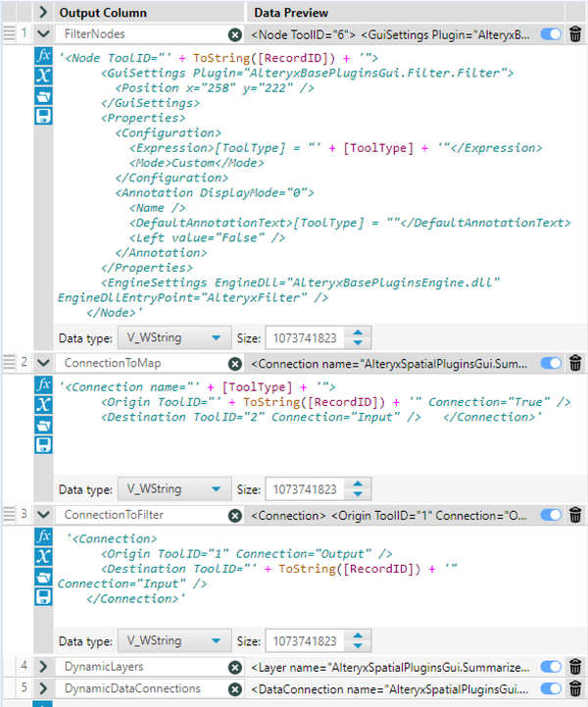Open data type dropdown for ConnectionToMap
Viewport: 588px width, 707px height.
click(174, 489)
